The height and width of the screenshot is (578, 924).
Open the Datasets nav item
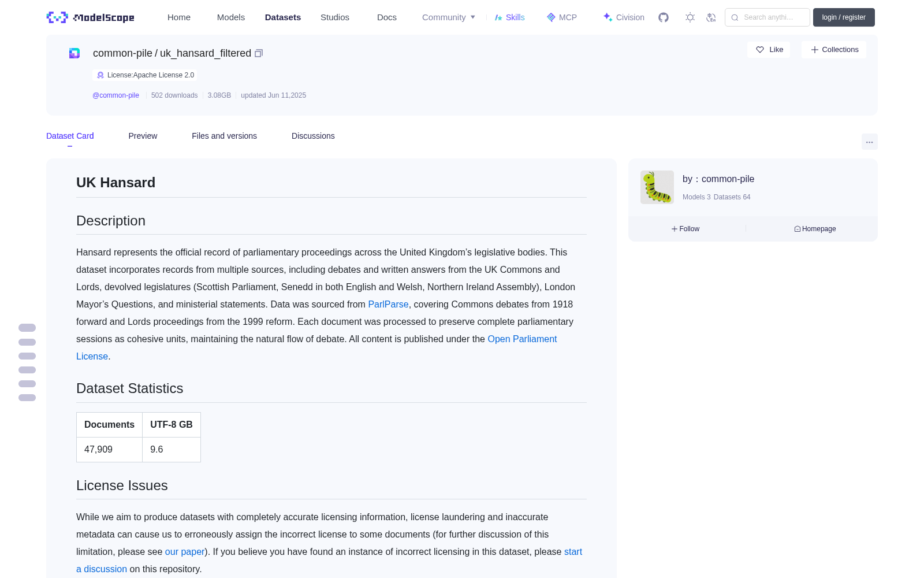tap(283, 17)
